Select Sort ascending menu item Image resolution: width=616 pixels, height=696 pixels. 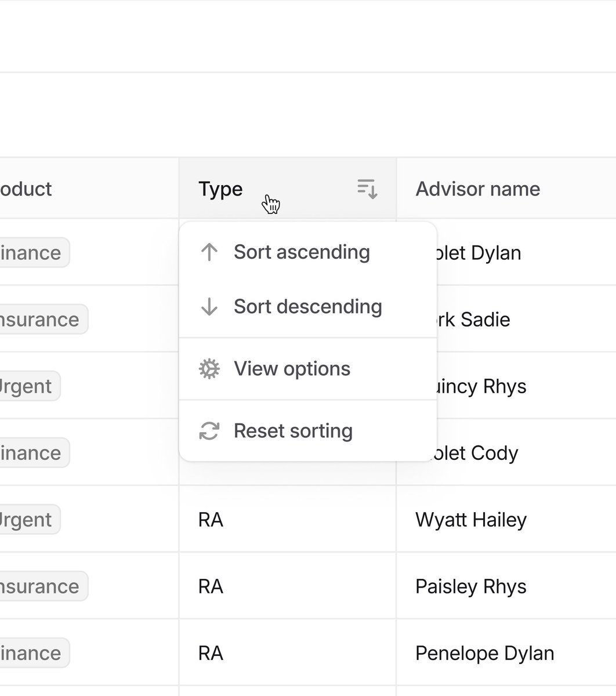(308, 252)
